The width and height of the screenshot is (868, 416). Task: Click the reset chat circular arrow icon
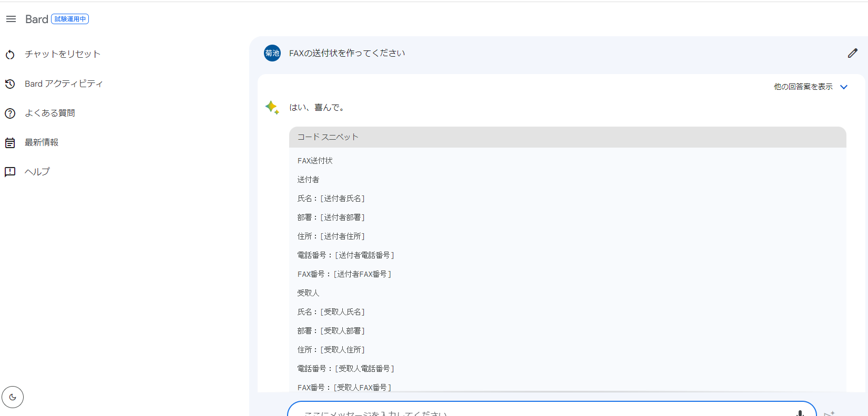10,55
